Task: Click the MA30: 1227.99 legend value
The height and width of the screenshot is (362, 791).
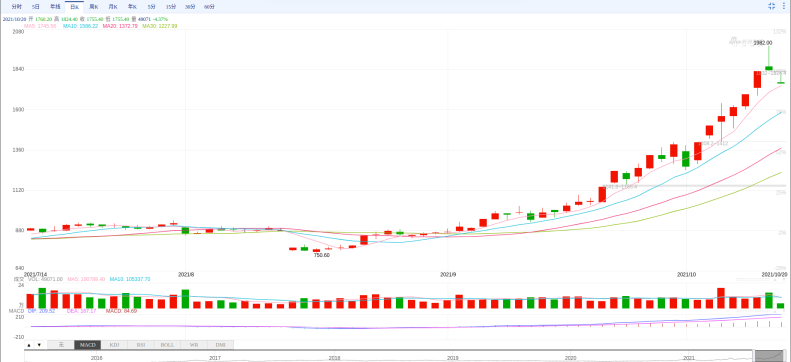Action: [159, 26]
